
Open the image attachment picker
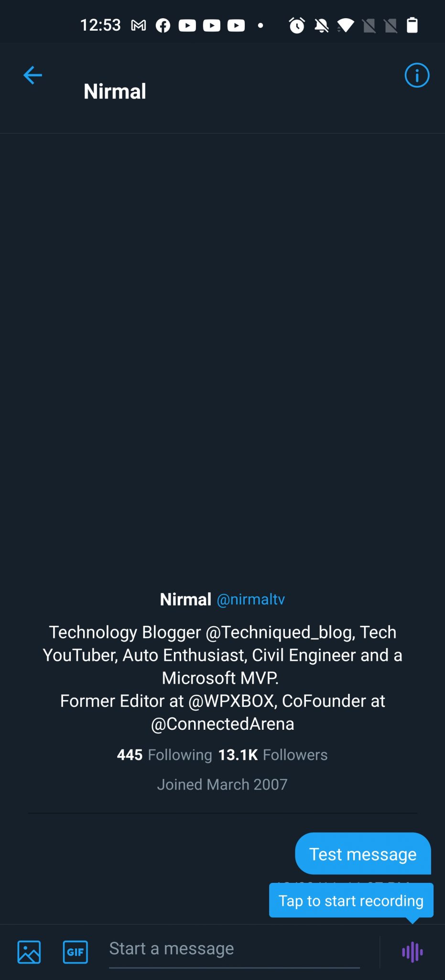(x=29, y=952)
